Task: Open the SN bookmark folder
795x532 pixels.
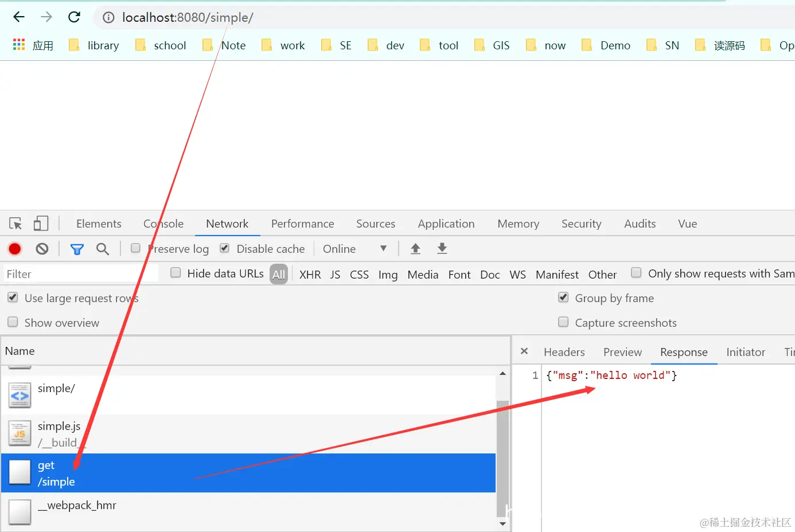Action: tap(663, 45)
